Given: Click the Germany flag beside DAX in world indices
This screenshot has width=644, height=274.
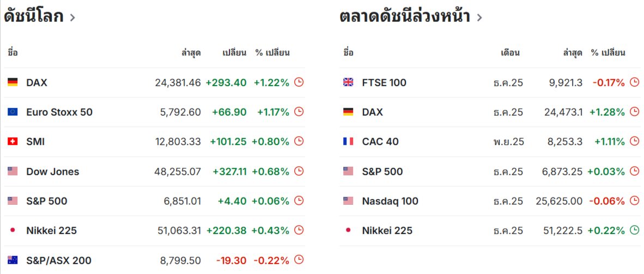Looking at the screenshot, I should point(13,82).
